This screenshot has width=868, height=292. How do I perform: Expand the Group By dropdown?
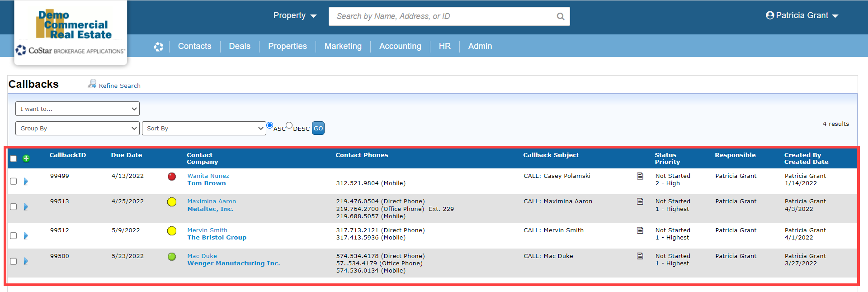coord(77,129)
